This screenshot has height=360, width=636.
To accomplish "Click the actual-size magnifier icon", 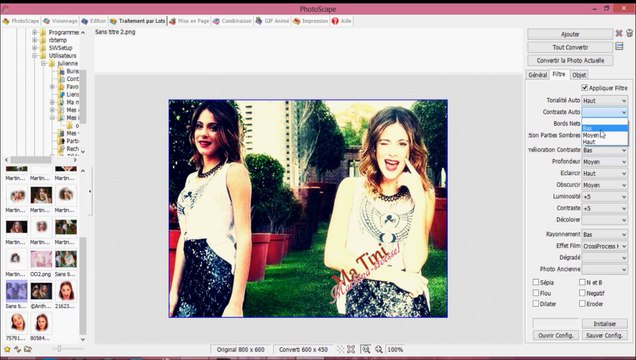I will point(365,349).
